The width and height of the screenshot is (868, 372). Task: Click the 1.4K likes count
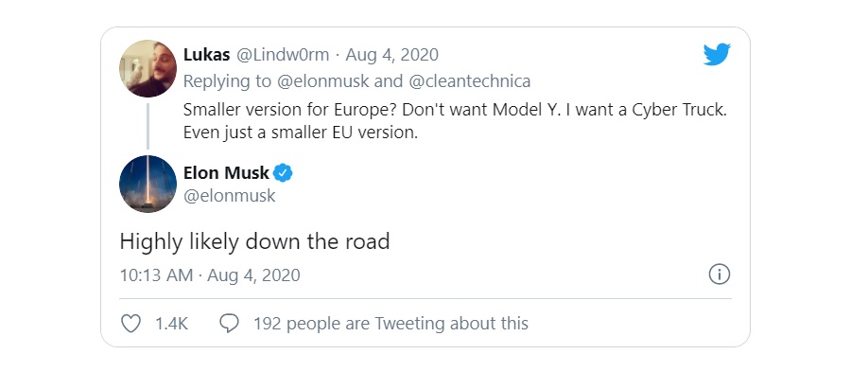(171, 323)
